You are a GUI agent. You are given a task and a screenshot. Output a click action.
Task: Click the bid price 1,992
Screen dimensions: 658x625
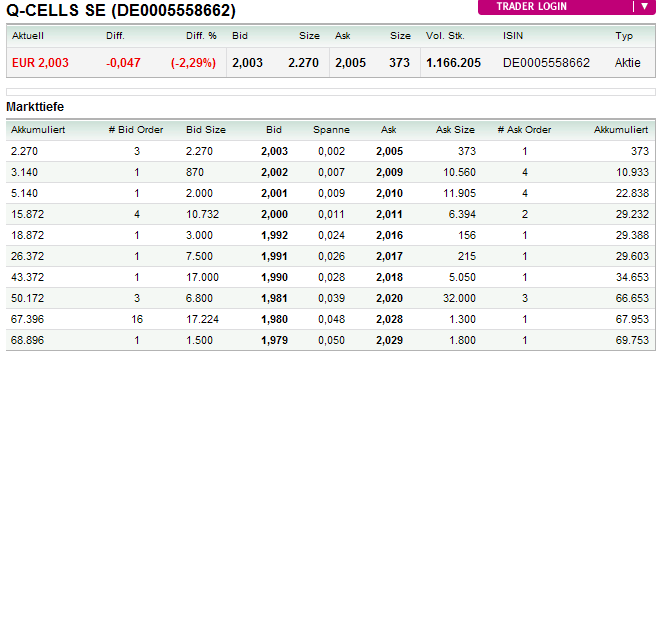tap(274, 235)
